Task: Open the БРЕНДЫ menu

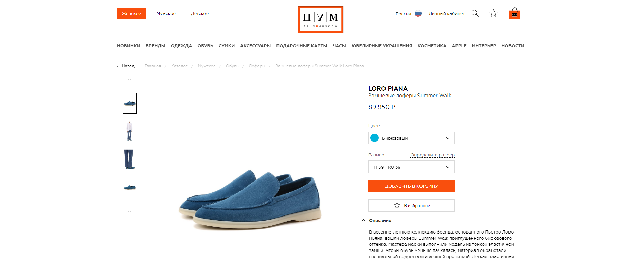Action: coord(155,46)
